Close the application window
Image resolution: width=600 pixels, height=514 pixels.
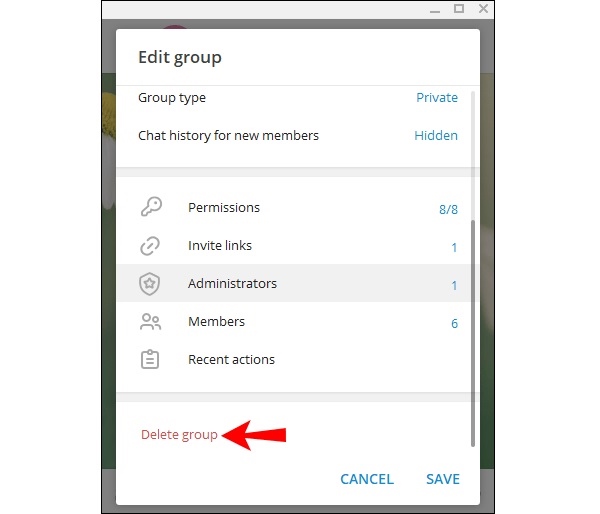click(483, 9)
